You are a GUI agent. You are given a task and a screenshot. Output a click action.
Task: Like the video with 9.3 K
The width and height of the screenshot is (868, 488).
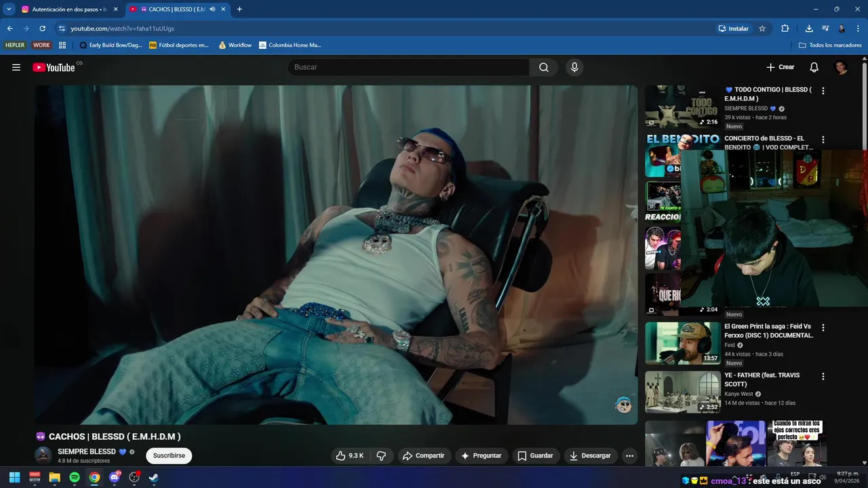[x=350, y=455]
